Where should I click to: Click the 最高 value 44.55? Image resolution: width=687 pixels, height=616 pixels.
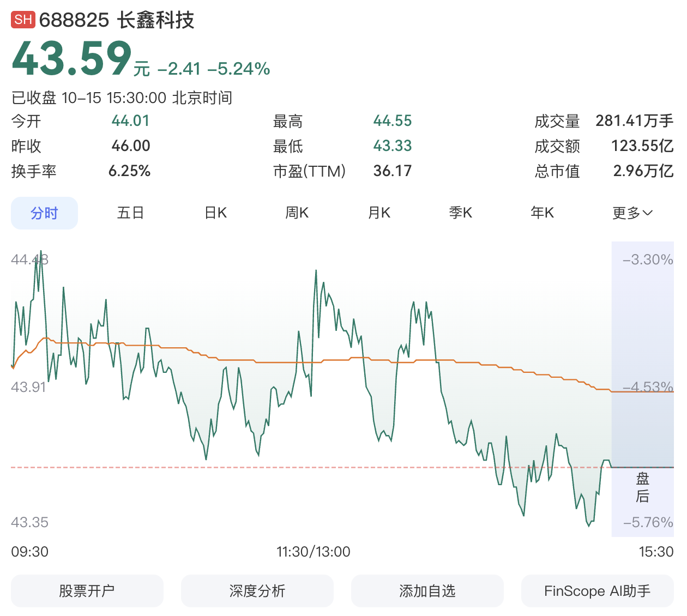pyautogui.click(x=393, y=121)
